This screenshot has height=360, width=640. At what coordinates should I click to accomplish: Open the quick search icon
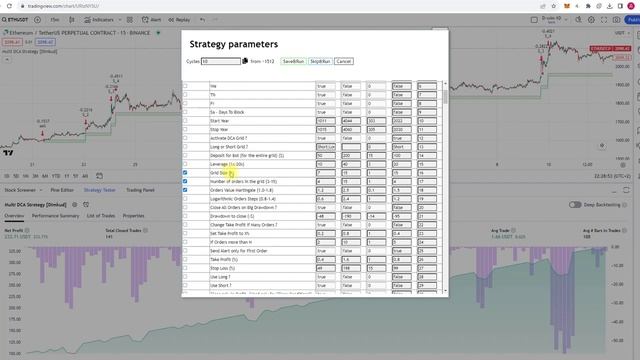tap(578, 20)
